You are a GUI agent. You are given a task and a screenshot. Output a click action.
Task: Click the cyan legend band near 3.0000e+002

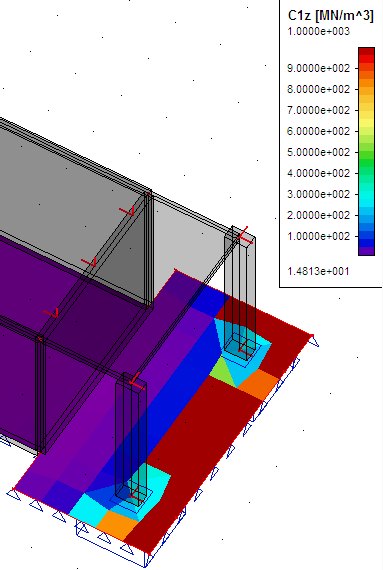[366, 195]
